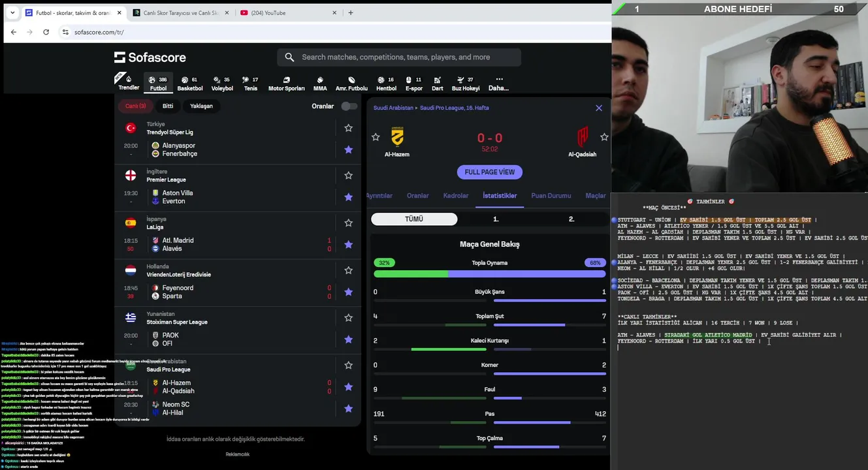Click the FULL PAGE VIEW button
This screenshot has width=868, height=470.
(x=490, y=172)
